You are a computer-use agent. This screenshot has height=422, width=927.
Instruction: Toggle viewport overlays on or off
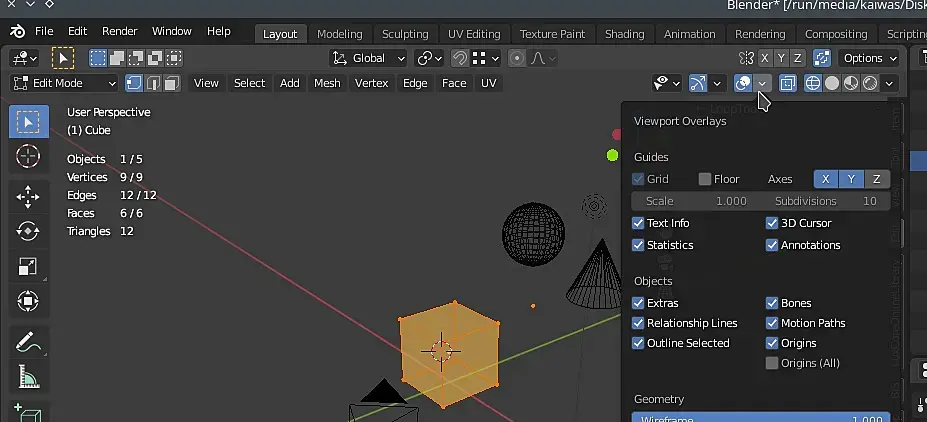(743, 83)
